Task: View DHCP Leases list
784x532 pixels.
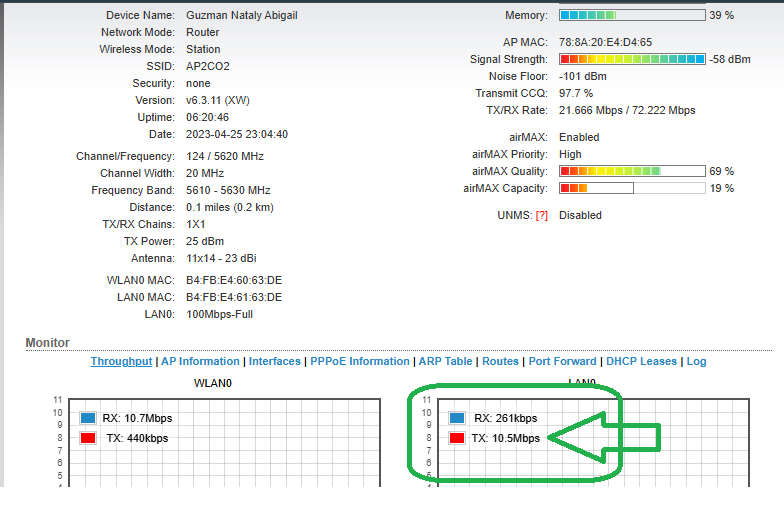Action: pyautogui.click(x=641, y=361)
